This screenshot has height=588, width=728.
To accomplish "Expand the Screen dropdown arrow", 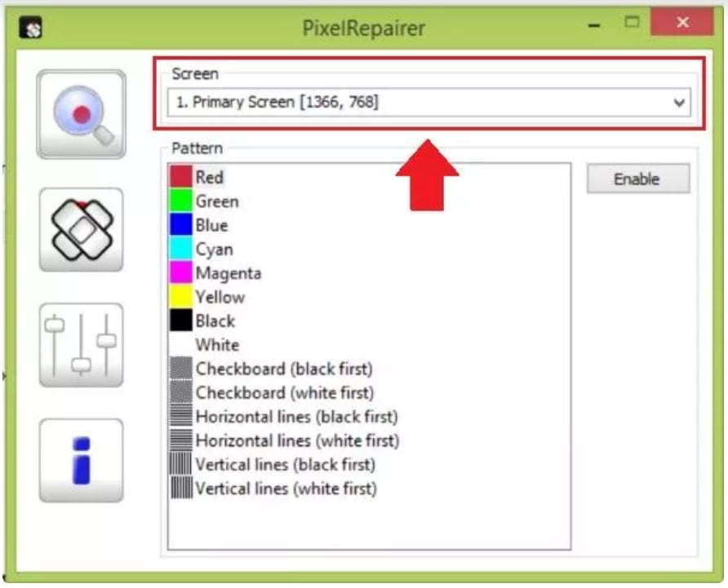I will click(679, 103).
